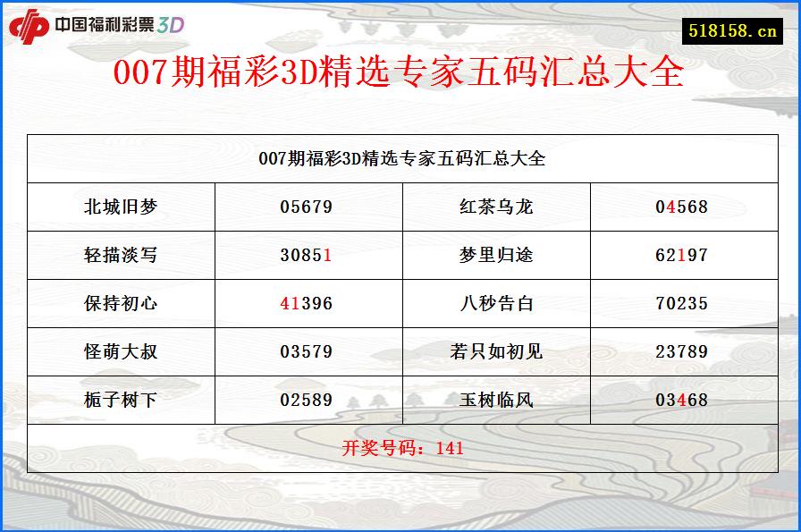Select the number 04568
Viewport: 801px width, 532px height.
[682, 207]
